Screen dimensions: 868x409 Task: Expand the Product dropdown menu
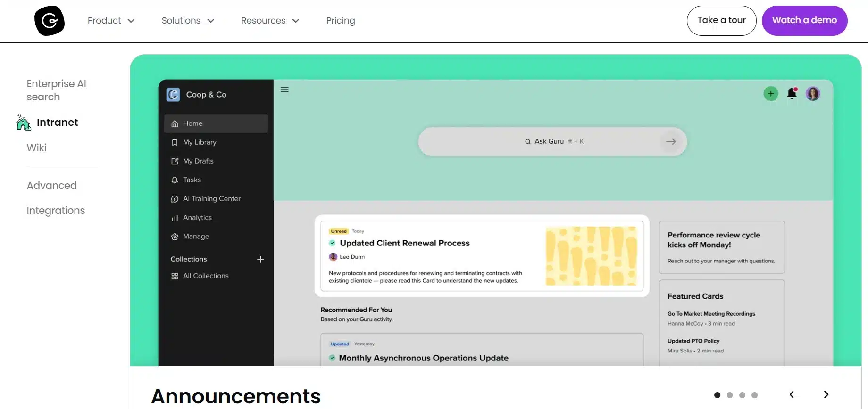pyautogui.click(x=111, y=21)
